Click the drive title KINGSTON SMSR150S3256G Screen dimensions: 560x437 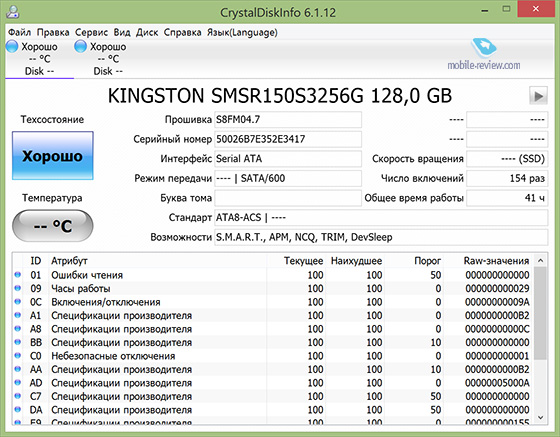click(x=236, y=96)
